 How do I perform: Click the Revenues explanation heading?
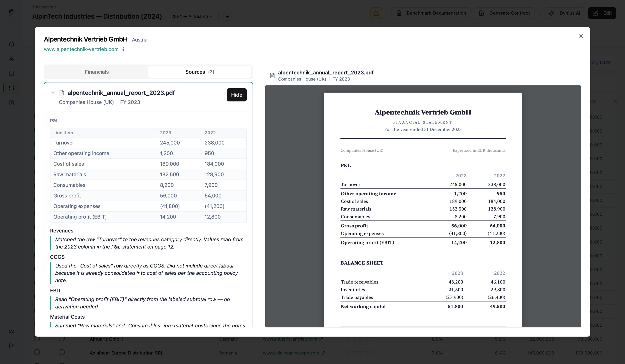(x=62, y=231)
